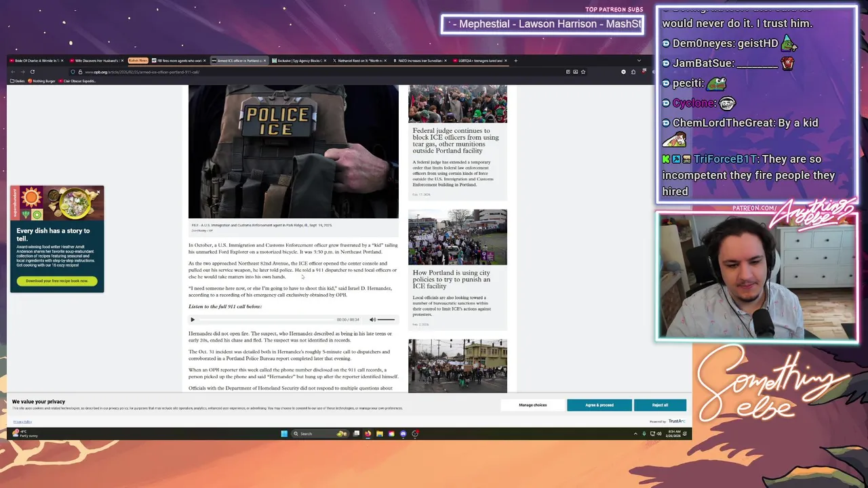The width and height of the screenshot is (868, 488).
Task: Click the Portland protest crowd thumbnail
Action: click(457, 104)
